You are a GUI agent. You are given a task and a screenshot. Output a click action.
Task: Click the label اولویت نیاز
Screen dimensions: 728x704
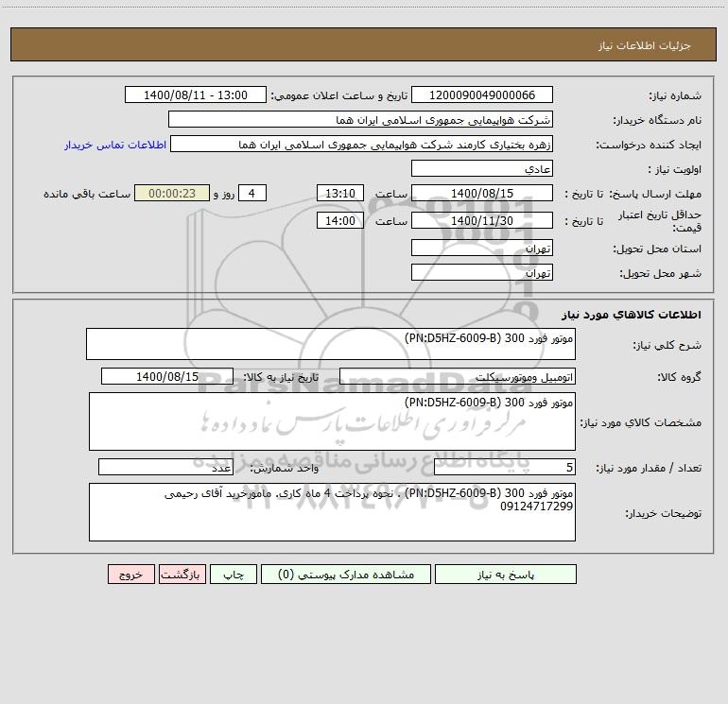[674, 169]
